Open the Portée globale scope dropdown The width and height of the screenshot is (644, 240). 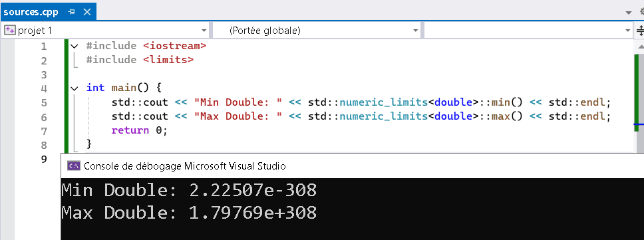416,31
